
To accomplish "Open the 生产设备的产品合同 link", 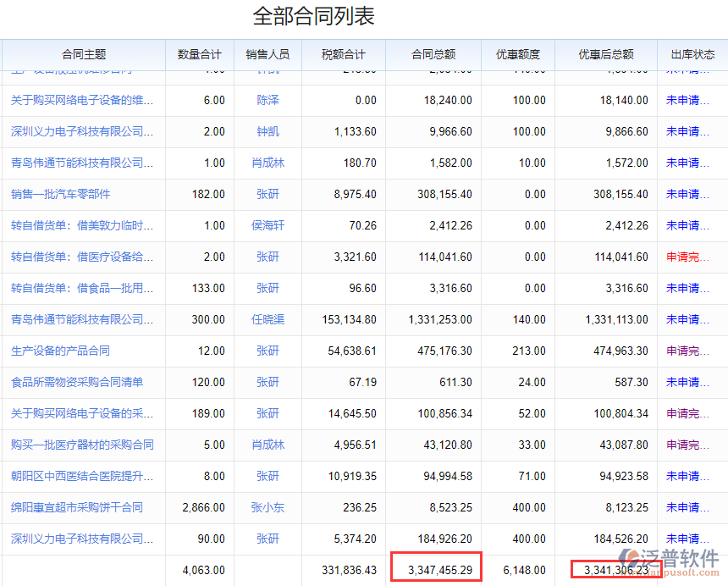I will coord(61,351).
